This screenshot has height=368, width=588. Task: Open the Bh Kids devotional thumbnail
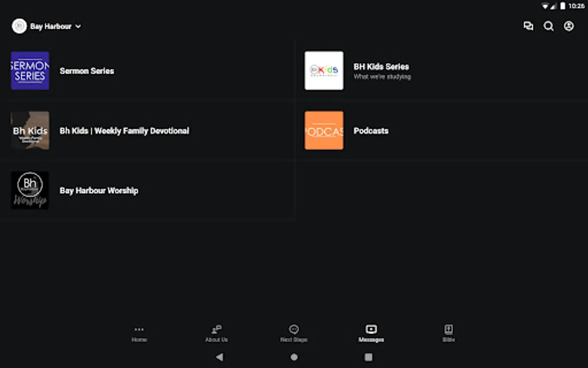(30, 130)
